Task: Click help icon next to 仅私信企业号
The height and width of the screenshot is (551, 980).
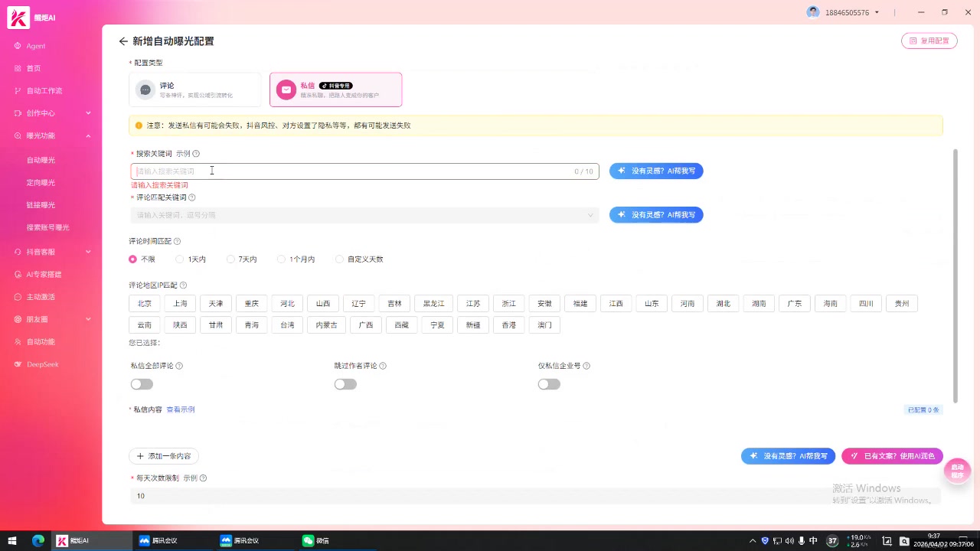Action: (586, 366)
